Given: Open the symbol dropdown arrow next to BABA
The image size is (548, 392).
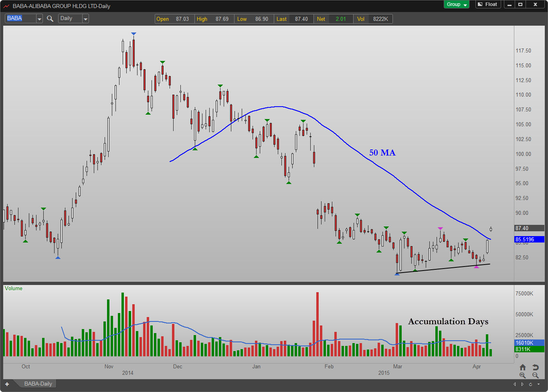Looking at the screenshot, I should (39, 18).
